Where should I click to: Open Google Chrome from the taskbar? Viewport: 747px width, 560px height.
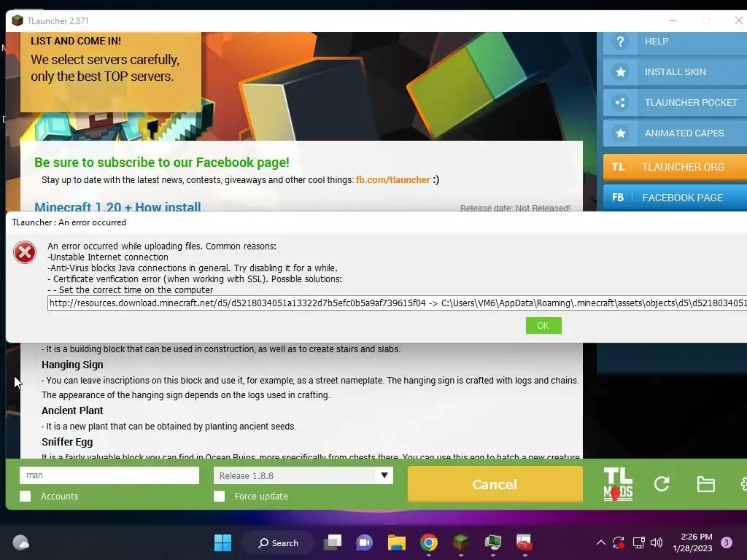[x=429, y=542]
